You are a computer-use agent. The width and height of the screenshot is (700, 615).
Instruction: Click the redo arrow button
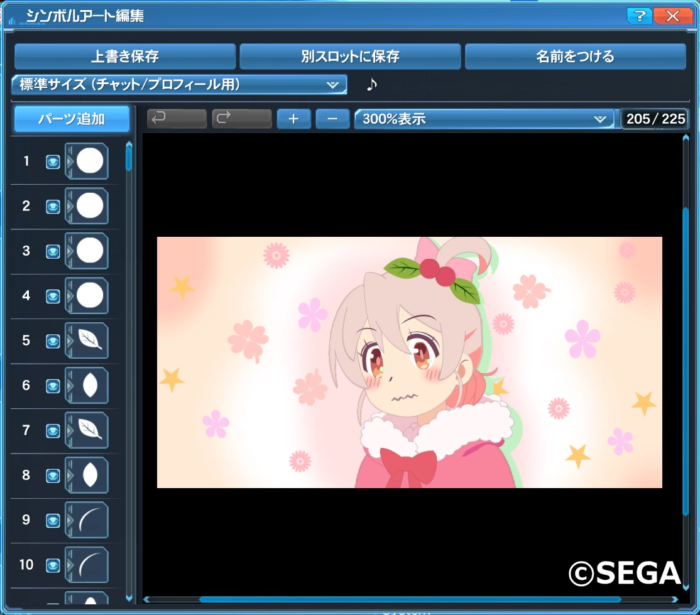click(242, 119)
